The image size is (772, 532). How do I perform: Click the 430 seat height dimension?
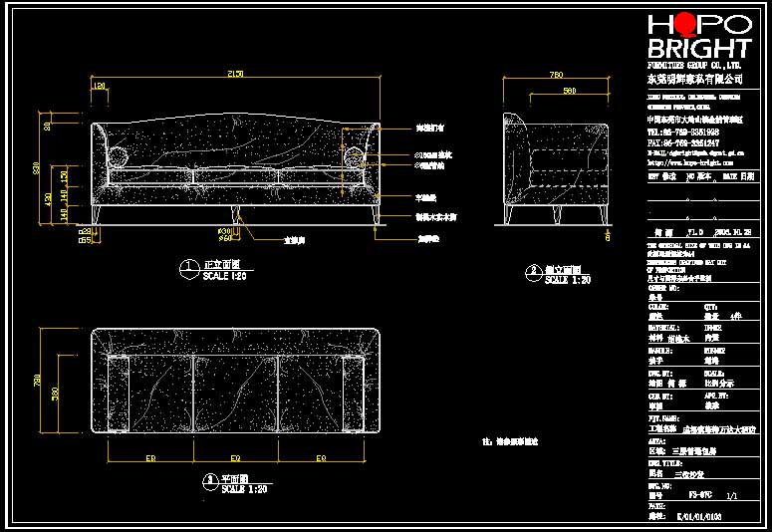tap(48, 199)
